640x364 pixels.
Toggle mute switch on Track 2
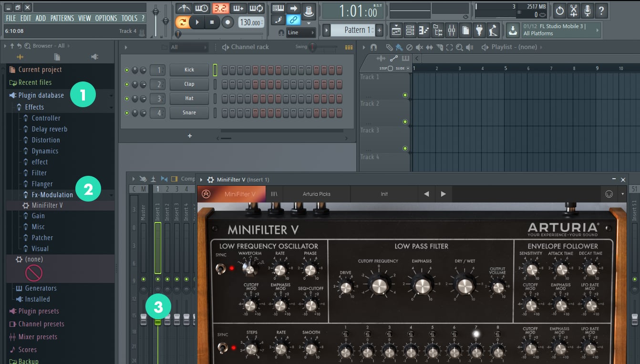point(405,121)
